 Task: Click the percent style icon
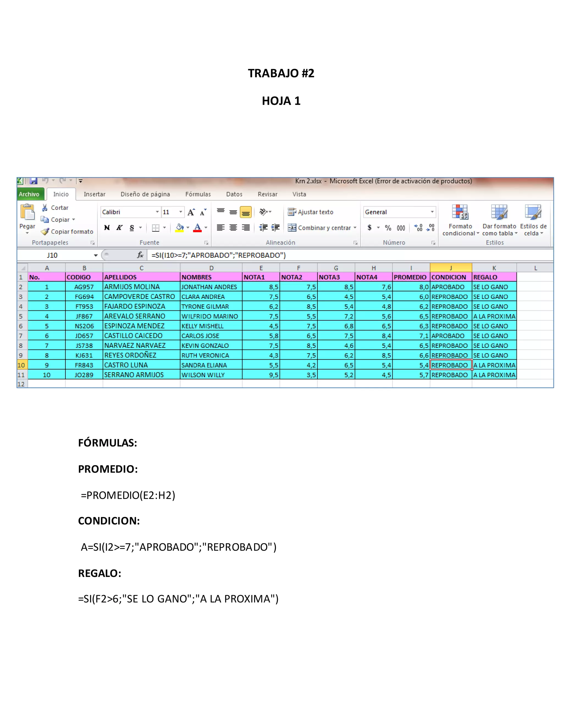[388, 228]
